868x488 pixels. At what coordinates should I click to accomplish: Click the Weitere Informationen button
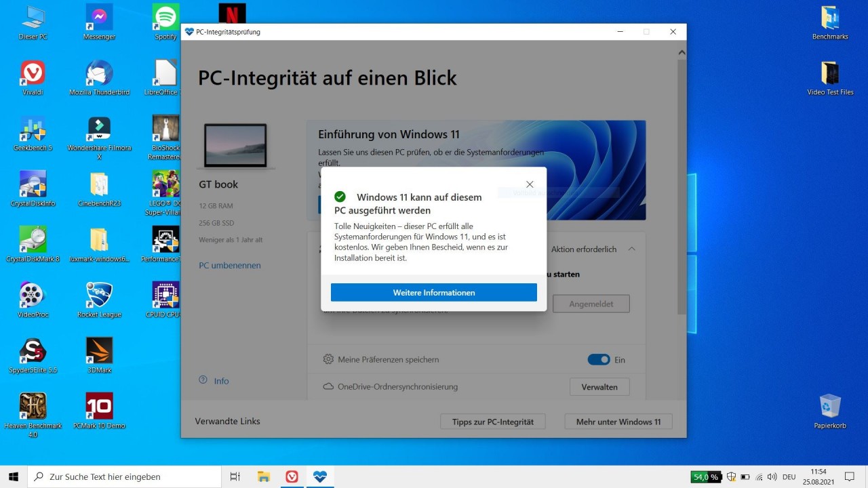tap(434, 292)
